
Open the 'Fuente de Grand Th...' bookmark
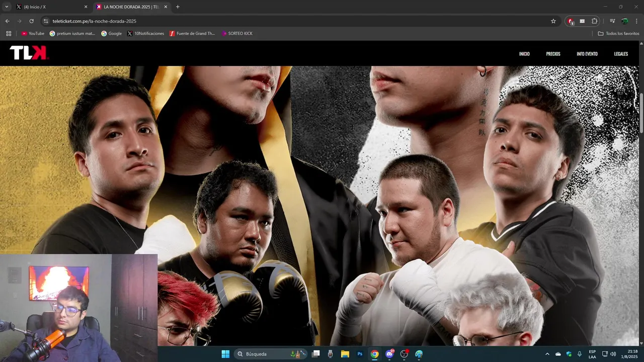(192, 34)
